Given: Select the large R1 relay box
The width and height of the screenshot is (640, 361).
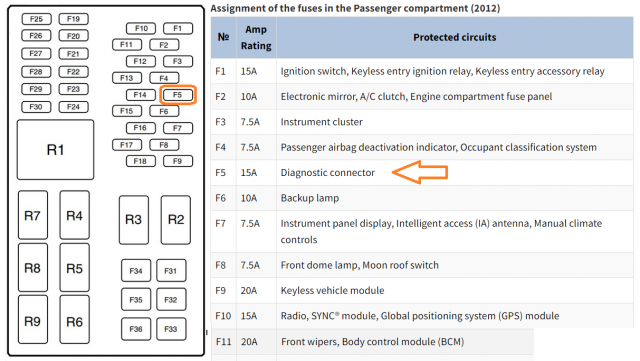Looking at the screenshot, I should pos(56,150).
